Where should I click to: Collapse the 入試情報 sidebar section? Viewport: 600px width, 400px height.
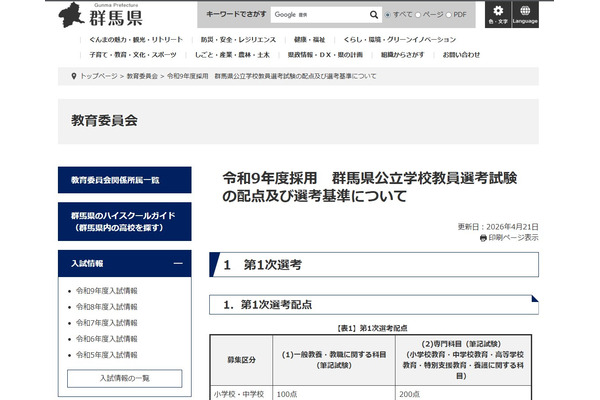pyautogui.click(x=178, y=263)
